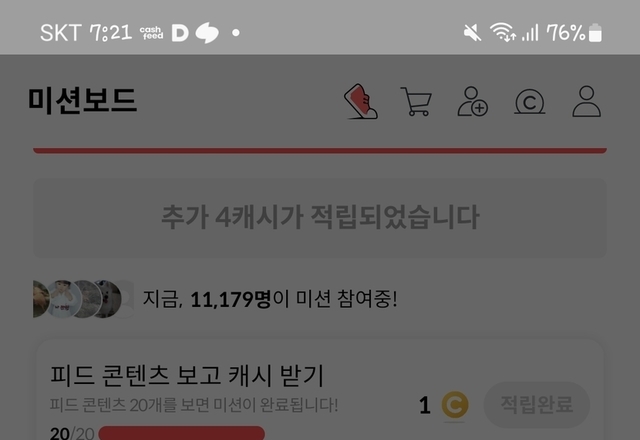
Task: Tap the swirl notification icon in status bar
Action: coord(207,33)
